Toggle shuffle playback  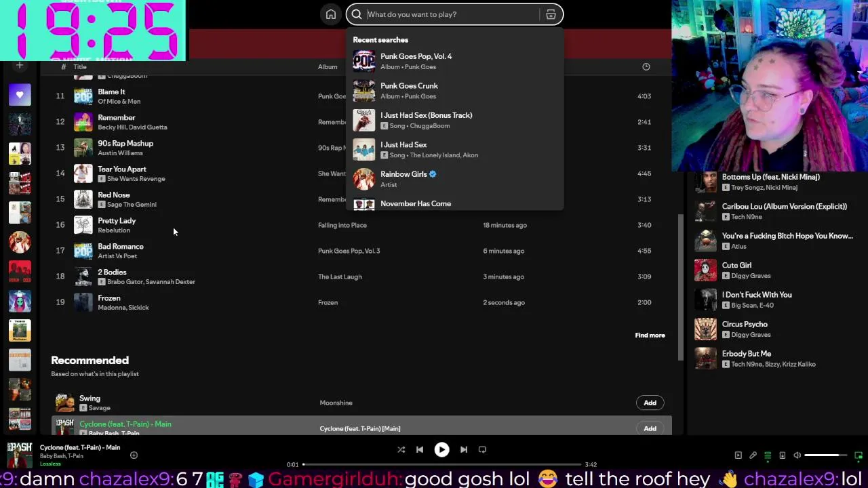coord(401,449)
